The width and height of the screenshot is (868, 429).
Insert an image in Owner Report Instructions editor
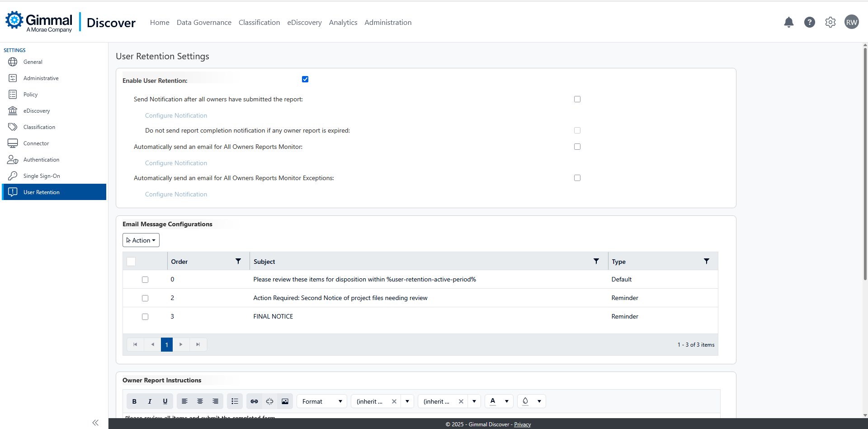pyautogui.click(x=285, y=401)
